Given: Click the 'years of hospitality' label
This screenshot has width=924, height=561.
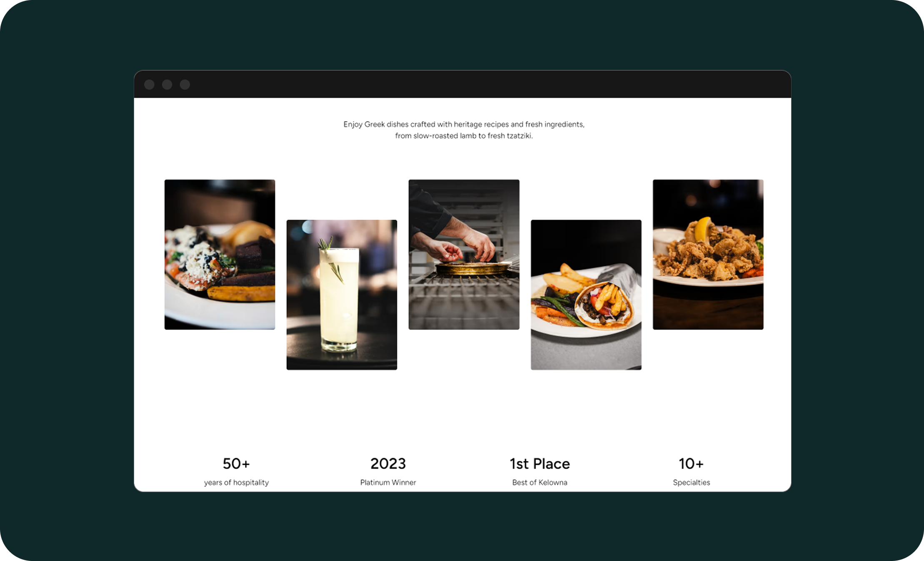Looking at the screenshot, I should [x=236, y=482].
